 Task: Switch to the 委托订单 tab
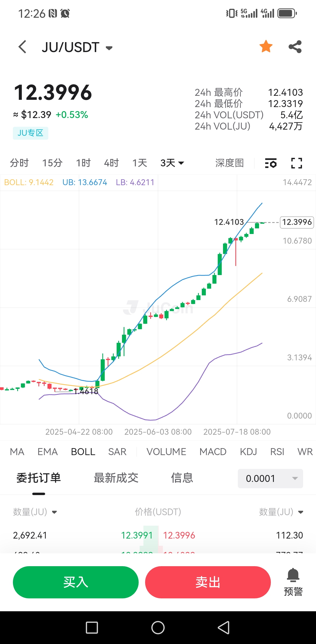[x=39, y=478]
